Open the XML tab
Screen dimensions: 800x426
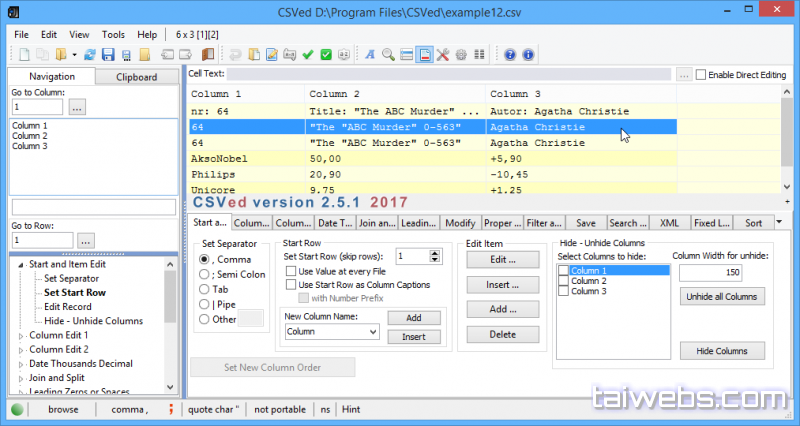669,223
